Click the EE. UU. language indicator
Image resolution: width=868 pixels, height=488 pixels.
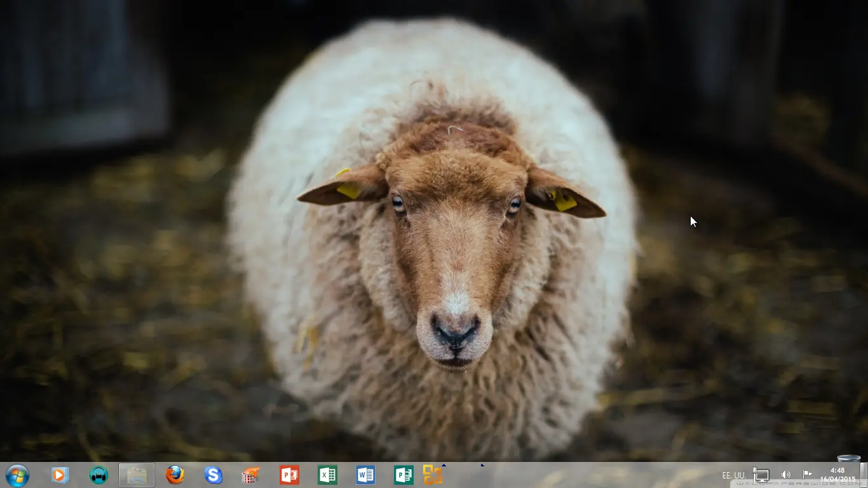pos(734,475)
